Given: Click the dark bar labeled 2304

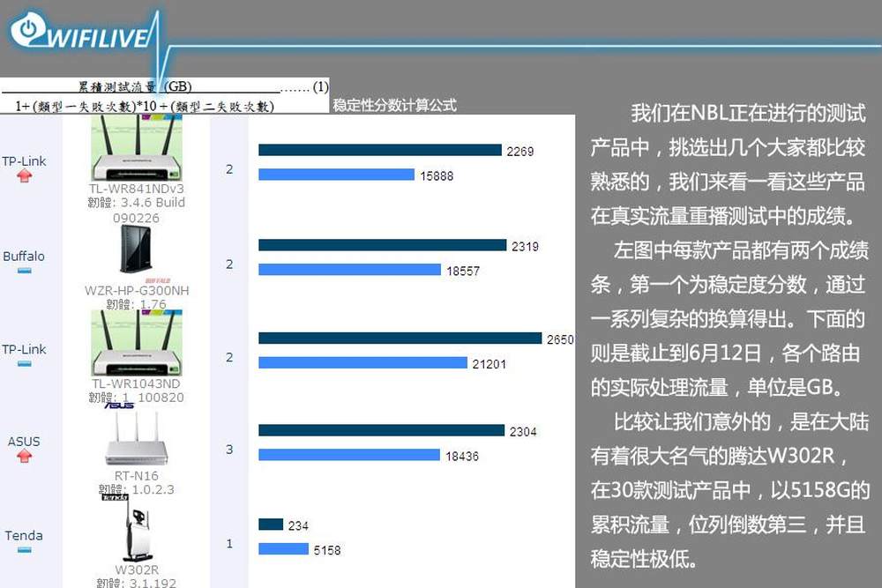Looking at the screenshot, I should [381, 430].
